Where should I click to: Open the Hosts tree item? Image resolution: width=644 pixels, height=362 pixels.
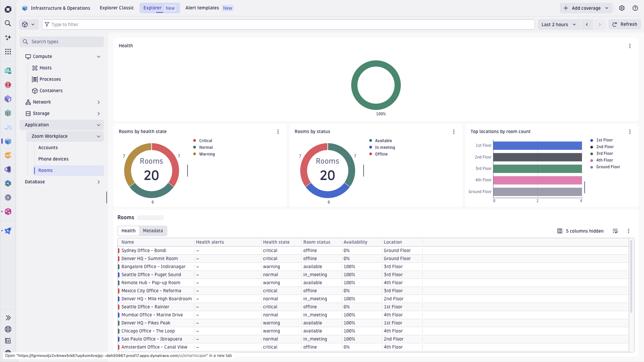(46, 68)
